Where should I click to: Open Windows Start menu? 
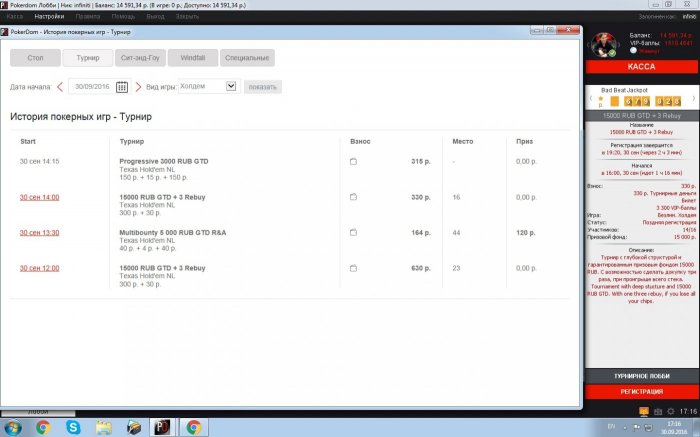12,427
